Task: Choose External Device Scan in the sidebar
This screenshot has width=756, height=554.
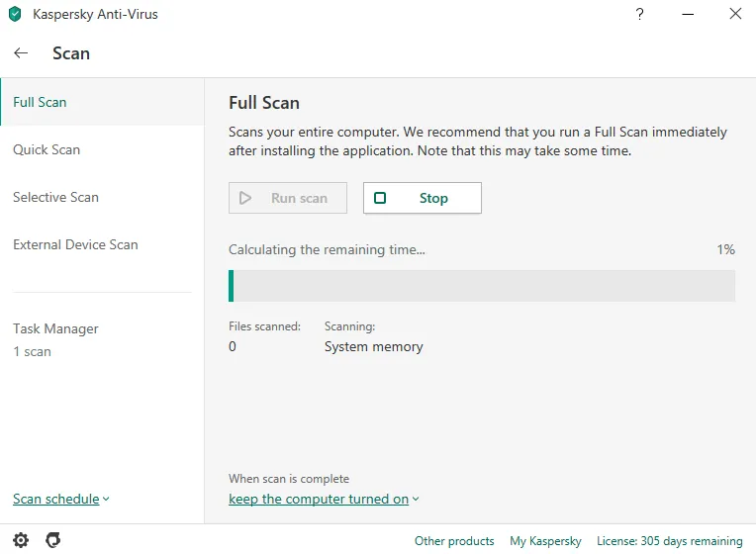Action: (x=102, y=244)
